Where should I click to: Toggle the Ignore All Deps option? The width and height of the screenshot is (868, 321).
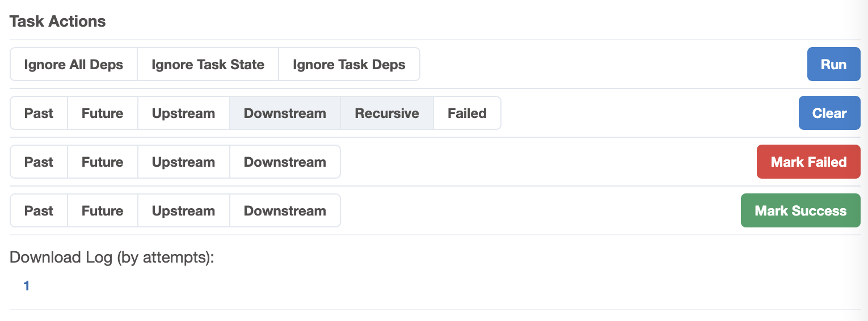[x=74, y=65]
